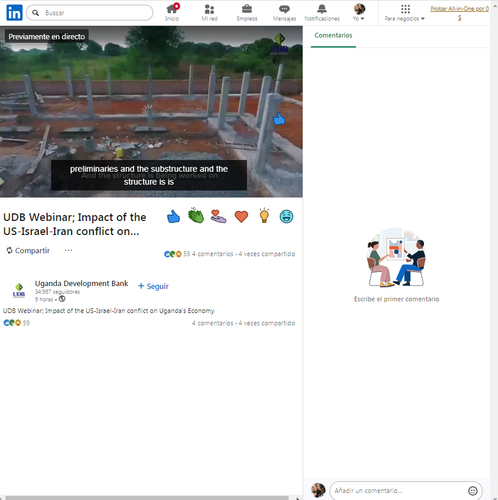Open Notificaciones bell icon

click(x=322, y=12)
